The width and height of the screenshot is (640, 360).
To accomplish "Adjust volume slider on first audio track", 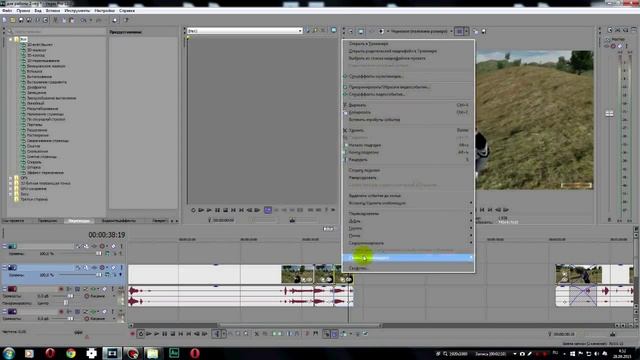I will pos(70,296).
